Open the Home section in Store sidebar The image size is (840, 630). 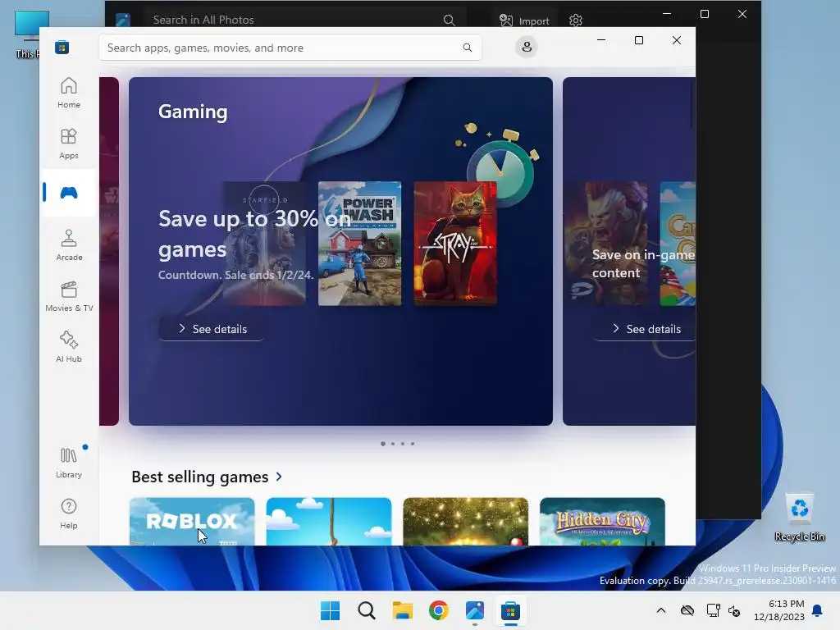pos(69,94)
